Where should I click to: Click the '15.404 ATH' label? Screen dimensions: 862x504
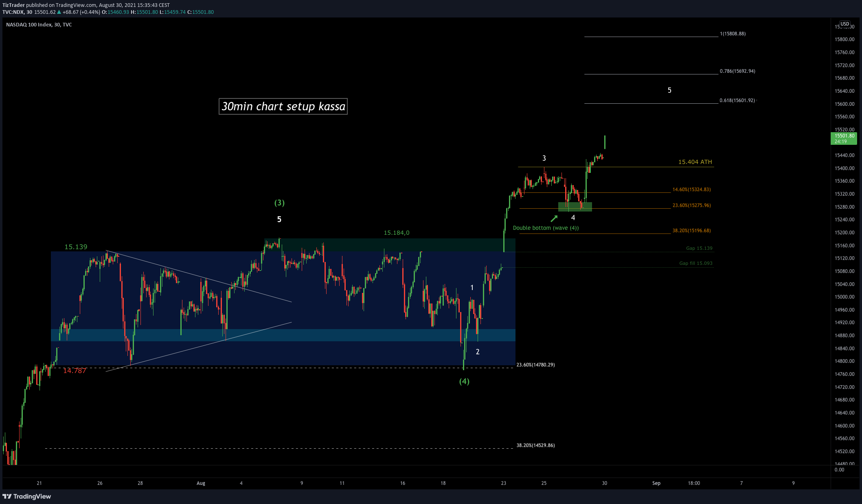point(695,162)
